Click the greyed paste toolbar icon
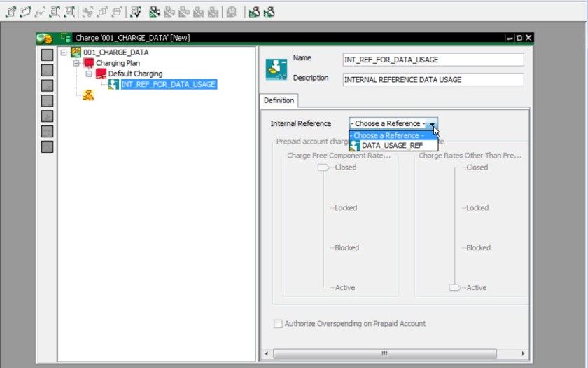The height and width of the screenshot is (368, 588). [117, 12]
